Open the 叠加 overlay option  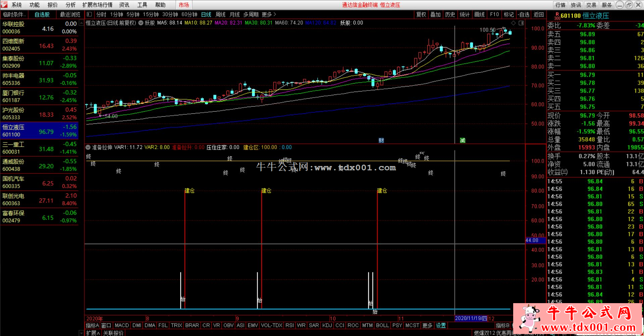pyautogui.click(x=435, y=14)
